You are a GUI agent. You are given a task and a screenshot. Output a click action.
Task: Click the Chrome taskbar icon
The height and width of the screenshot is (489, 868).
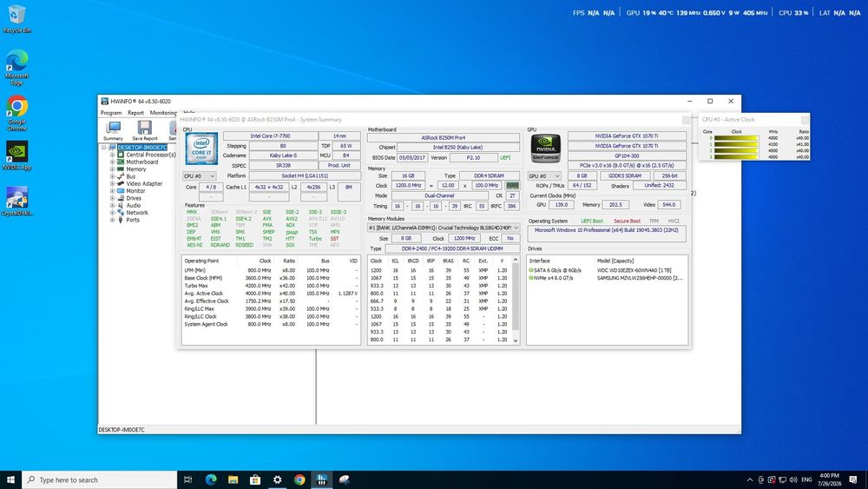299,479
